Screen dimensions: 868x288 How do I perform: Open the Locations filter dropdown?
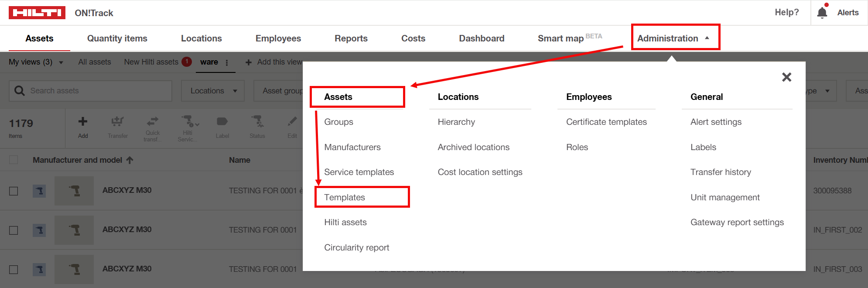[213, 91]
